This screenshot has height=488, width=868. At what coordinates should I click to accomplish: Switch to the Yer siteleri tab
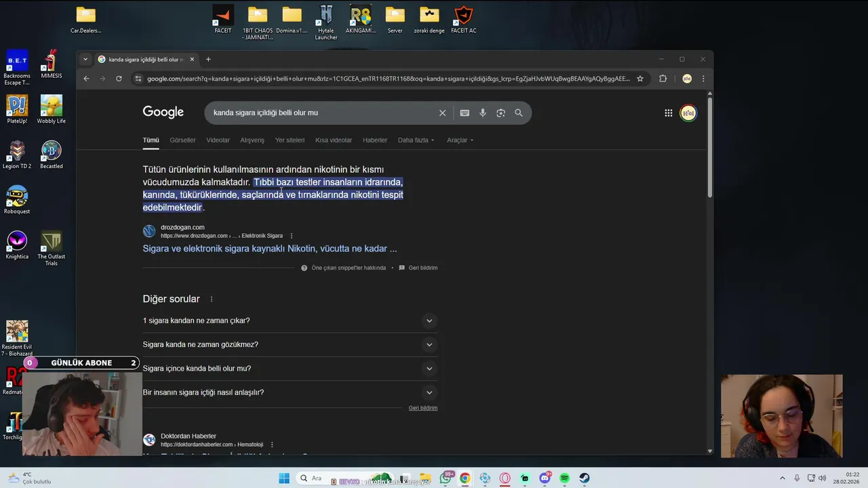tap(290, 140)
